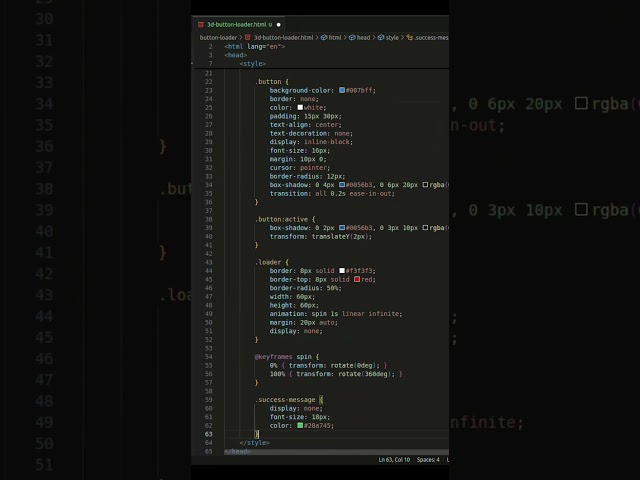Click the sticky <style> line
The height and width of the screenshot is (480, 640).
253,64
